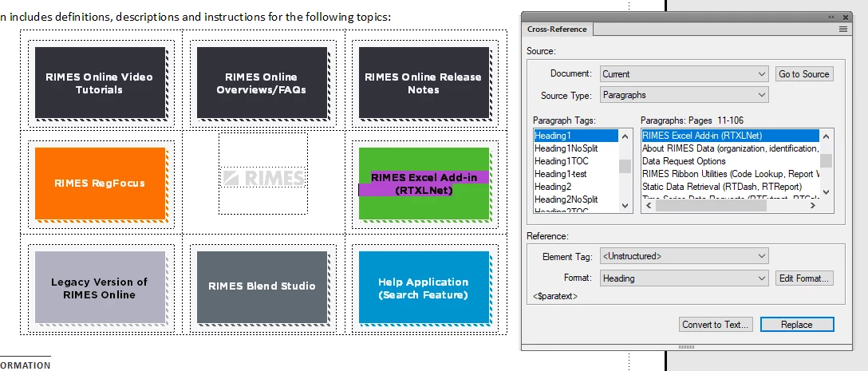This screenshot has width=868, height=371.
Task: Click the Go to Source button
Action: (804, 73)
